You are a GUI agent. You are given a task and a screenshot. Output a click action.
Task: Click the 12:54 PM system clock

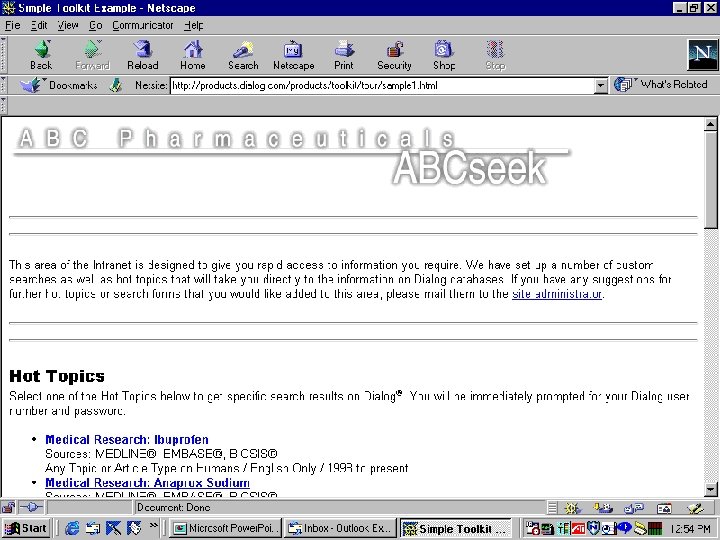[690, 529]
